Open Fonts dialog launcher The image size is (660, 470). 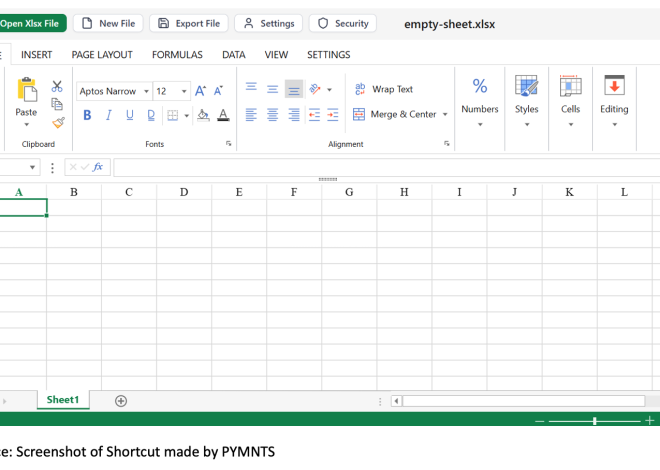pyautogui.click(x=229, y=143)
